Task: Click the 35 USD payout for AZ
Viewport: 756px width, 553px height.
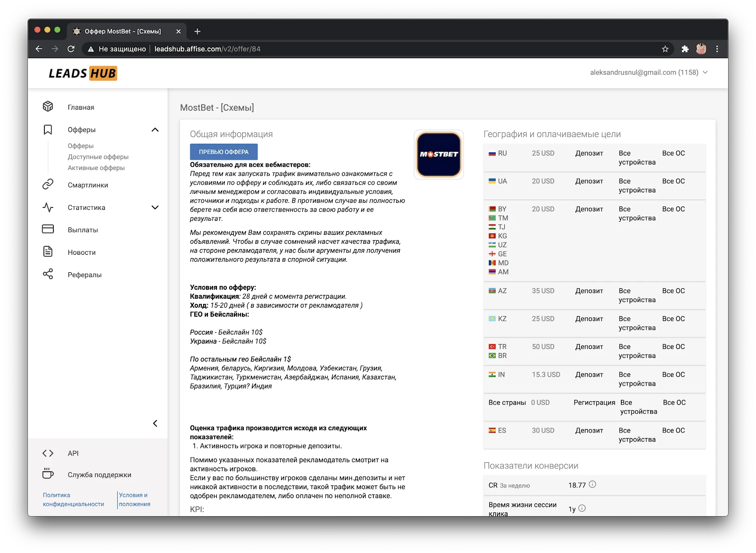Action: coord(543,291)
